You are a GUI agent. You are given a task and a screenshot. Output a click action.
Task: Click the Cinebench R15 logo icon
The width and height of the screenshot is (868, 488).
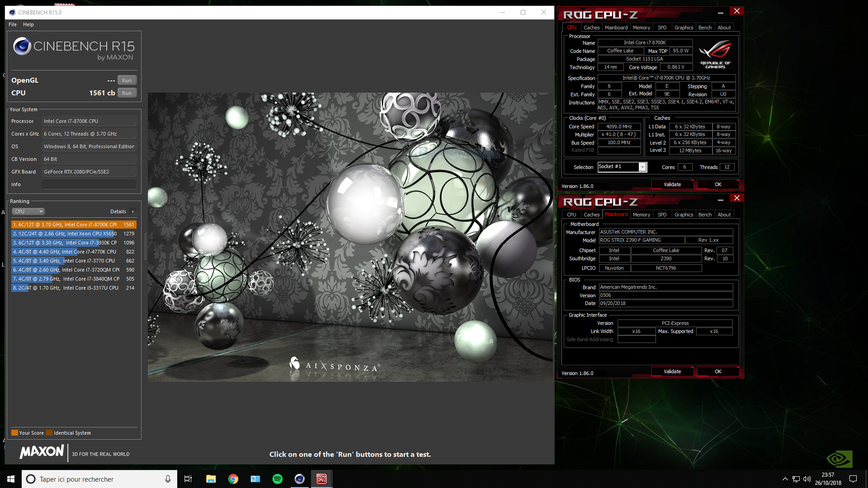pos(22,46)
